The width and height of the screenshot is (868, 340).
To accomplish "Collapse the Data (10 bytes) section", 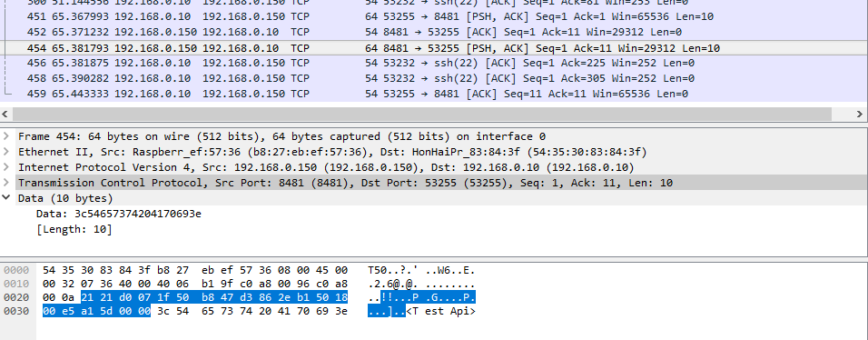I will coord(5,198).
